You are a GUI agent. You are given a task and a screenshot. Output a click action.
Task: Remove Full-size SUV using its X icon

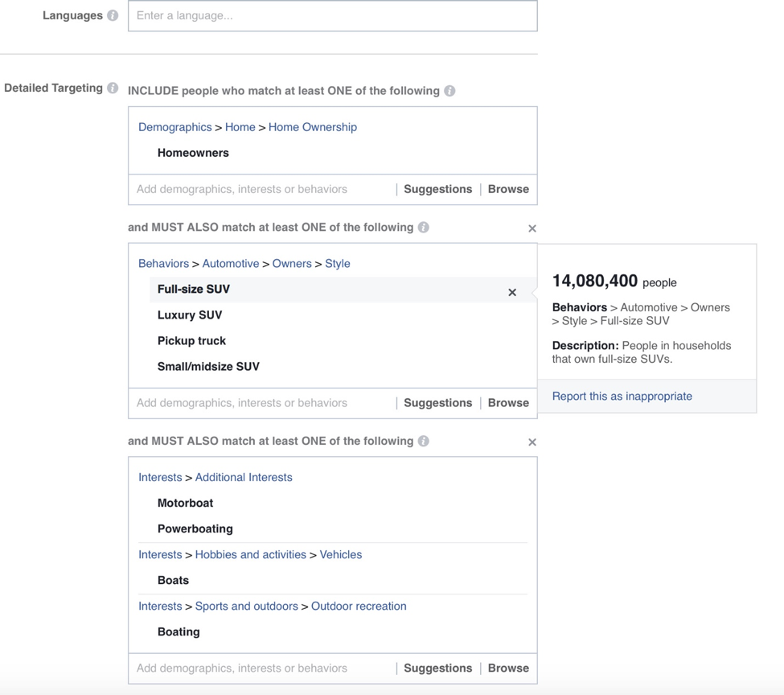(512, 292)
